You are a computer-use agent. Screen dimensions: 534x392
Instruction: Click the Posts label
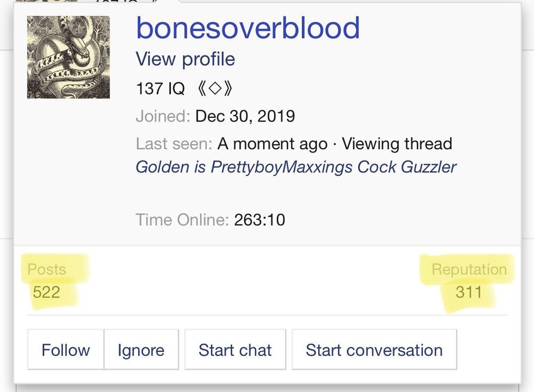(x=46, y=269)
